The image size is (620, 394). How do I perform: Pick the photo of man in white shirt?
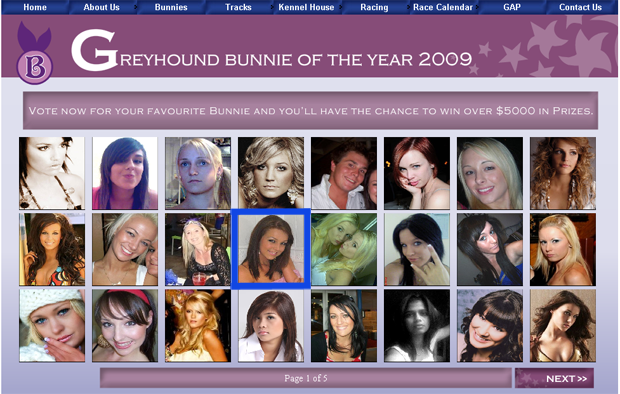(x=344, y=173)
